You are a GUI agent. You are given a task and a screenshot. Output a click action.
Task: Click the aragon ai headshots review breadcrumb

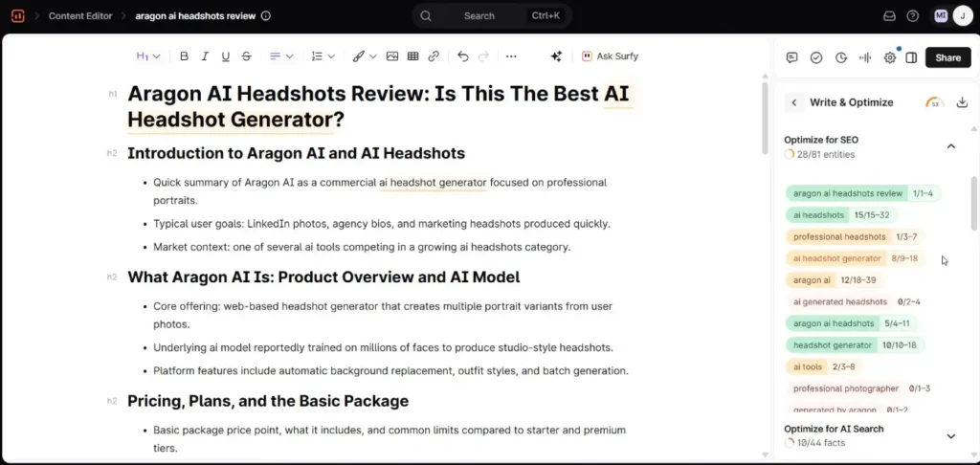tap(195, 16)
